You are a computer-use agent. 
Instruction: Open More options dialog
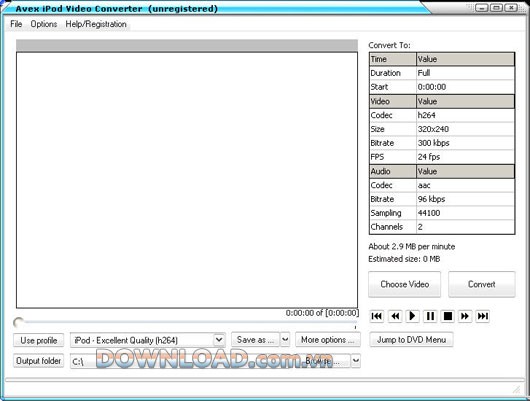pos(328,339)
